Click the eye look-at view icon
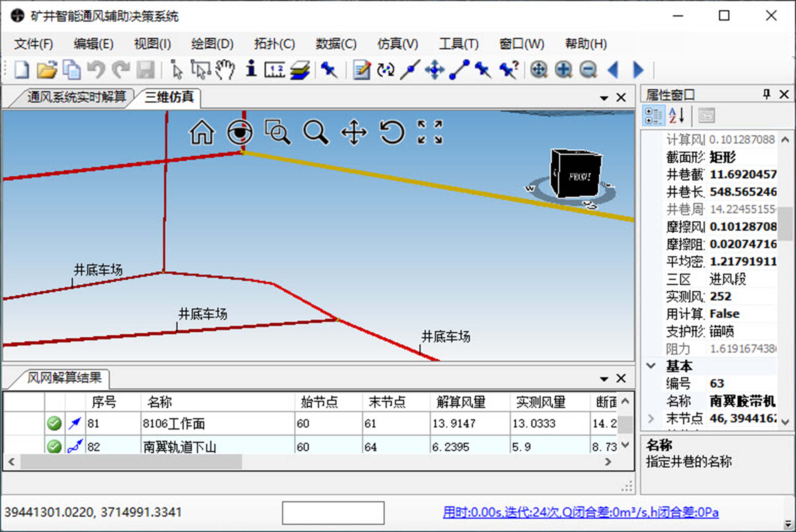The width and height of the screenshot is (796, 532). [240, 132]
